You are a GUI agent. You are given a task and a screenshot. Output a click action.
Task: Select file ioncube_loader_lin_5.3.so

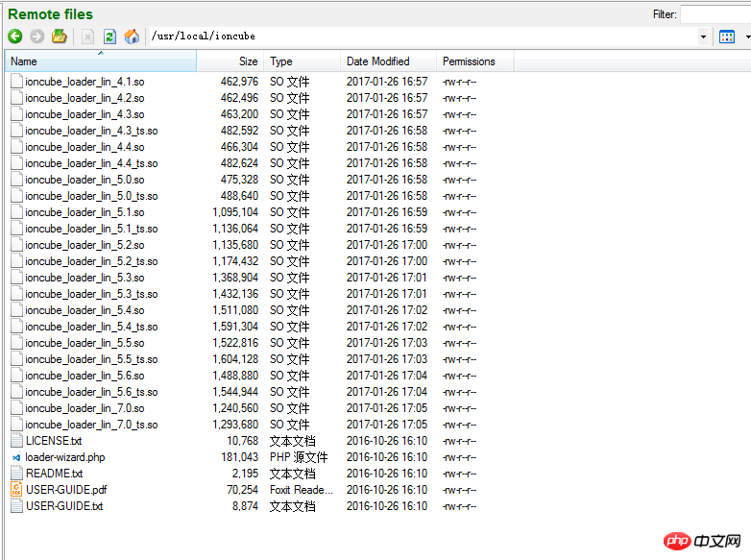[85, 278]
